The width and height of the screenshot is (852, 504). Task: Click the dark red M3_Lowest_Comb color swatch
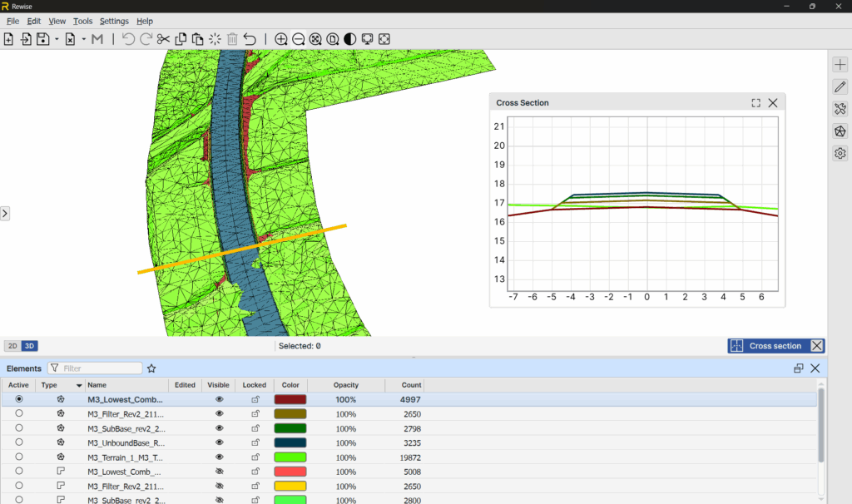tap(290, 399)
